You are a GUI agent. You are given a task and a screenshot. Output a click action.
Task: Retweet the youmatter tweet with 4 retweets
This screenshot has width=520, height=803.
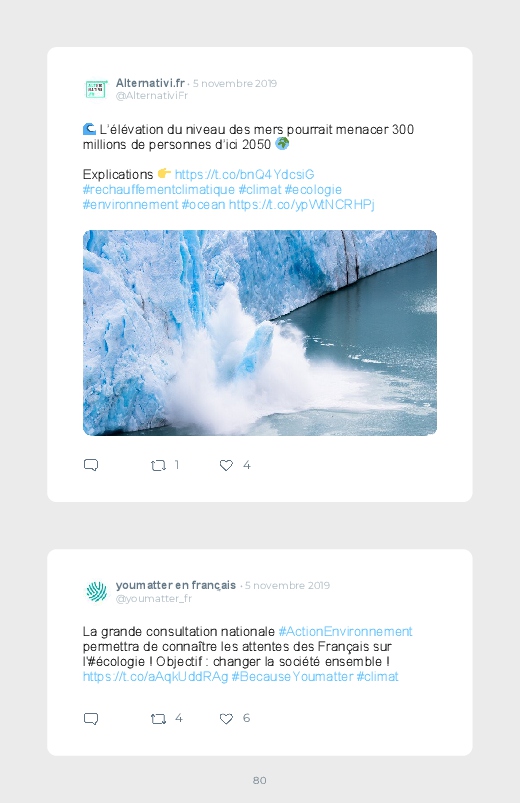pyautogui.click(x=158, y=719)
